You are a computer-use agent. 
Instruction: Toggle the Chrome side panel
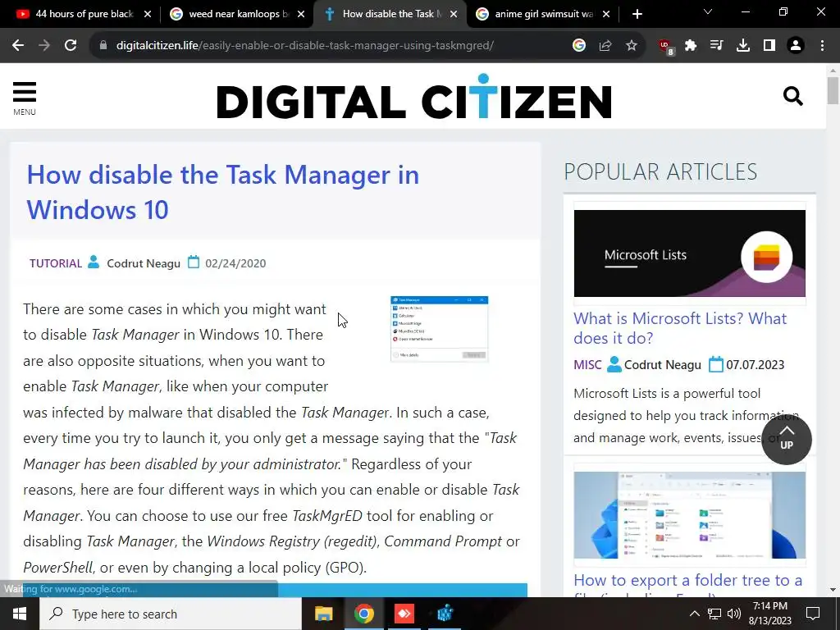769,46
